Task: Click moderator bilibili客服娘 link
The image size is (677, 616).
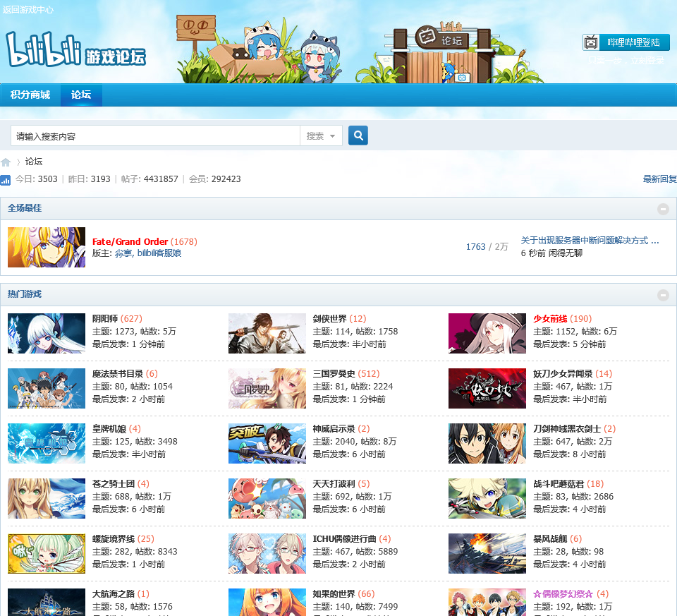Action: (159, 253)
